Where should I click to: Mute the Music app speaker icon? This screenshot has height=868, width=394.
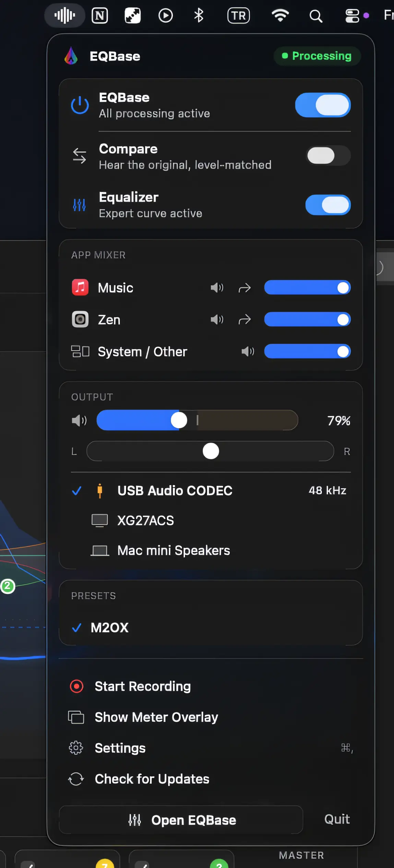pos(217,288)
